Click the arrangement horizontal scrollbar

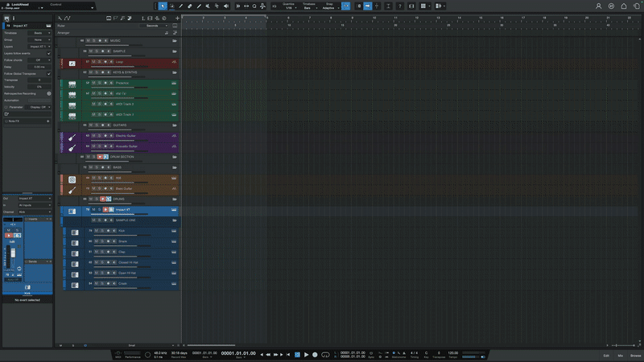211,345
